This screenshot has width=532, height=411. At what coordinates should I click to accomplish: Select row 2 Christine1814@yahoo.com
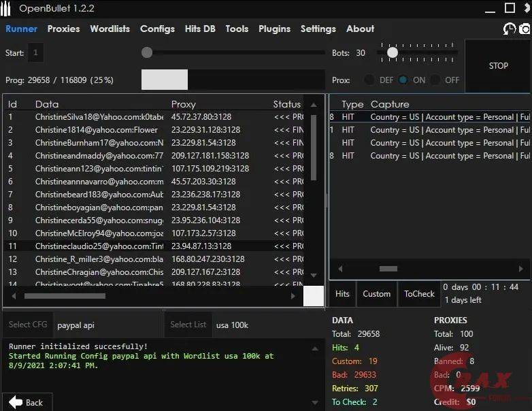pos(154,130)
